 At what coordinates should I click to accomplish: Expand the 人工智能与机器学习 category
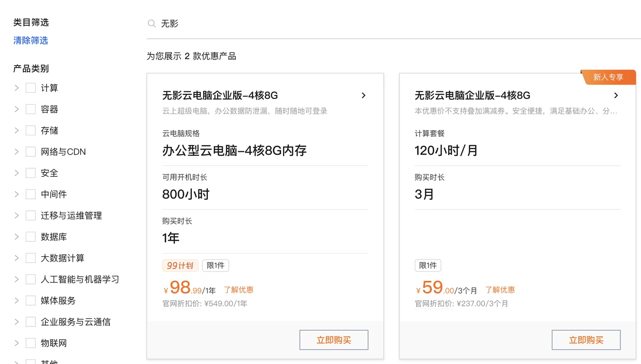pyautogui.click(x=16, y=279)
